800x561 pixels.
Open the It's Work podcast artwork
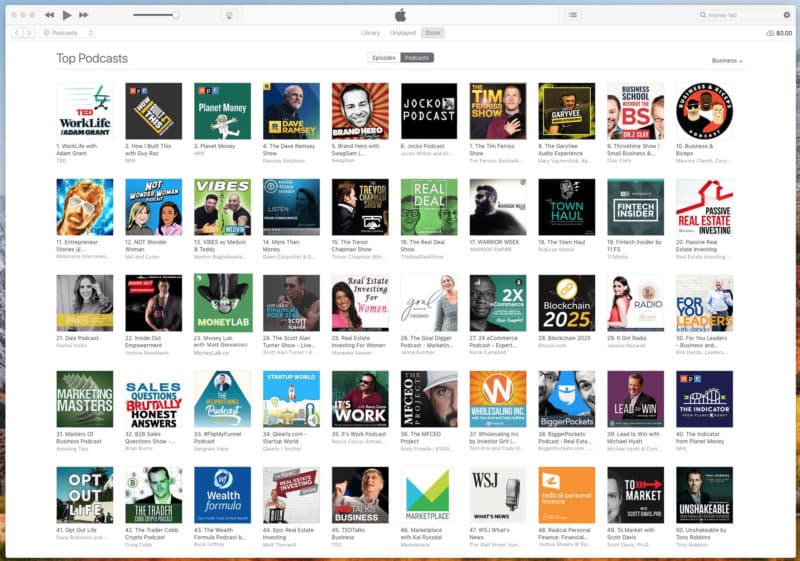tap(360, 399)
